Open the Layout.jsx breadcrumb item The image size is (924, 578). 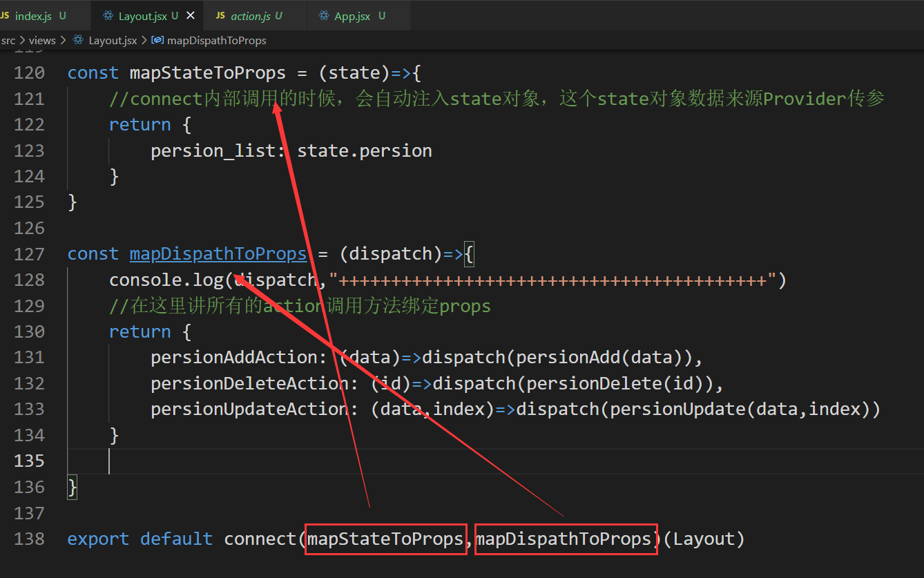point(112,40)
